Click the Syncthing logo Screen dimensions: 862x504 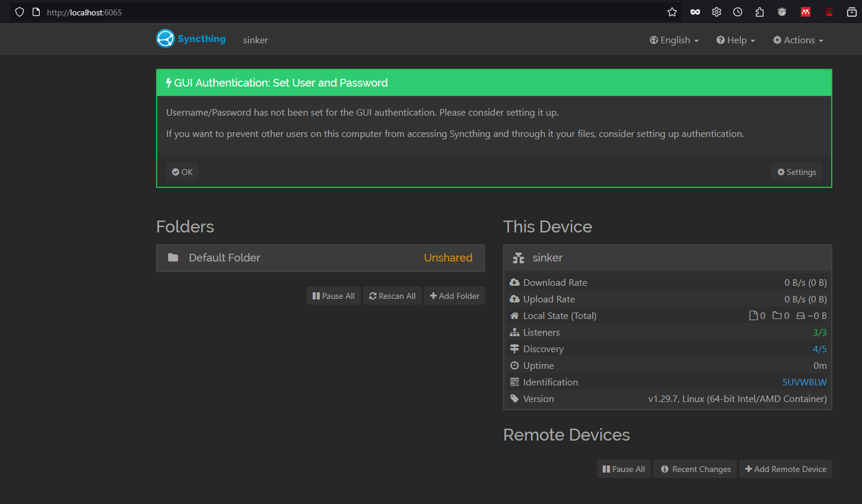point(191,39)
